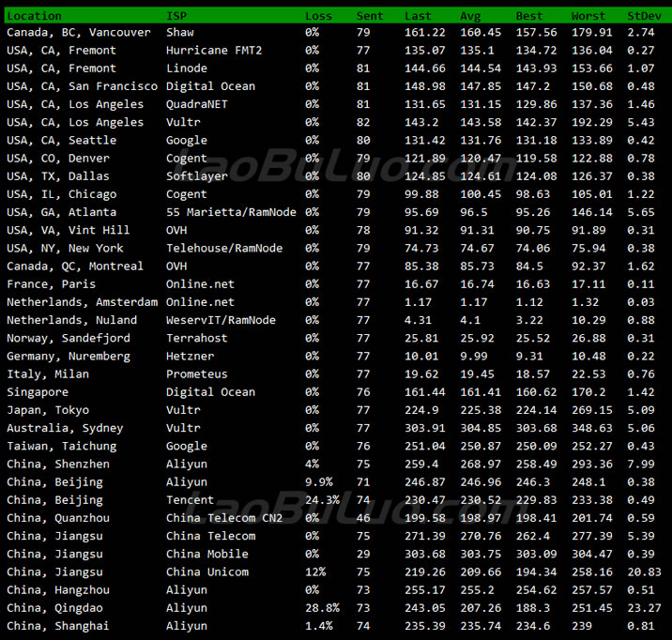This screenshot has height=640, width=672.
Task: Click the Singapore location
Action: 38,392
